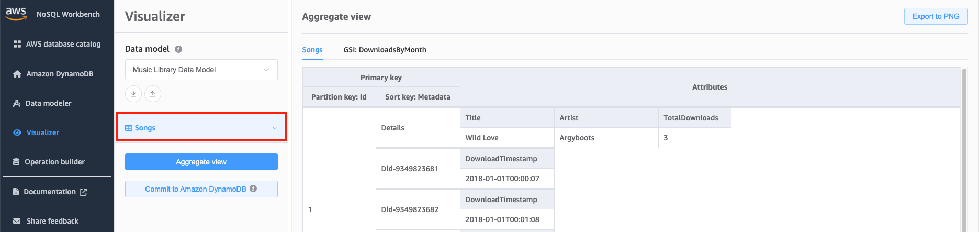Screen dimensions: 980x232
Task: Go to Amazon DynamoDB home
Action: tap(60, 74)
